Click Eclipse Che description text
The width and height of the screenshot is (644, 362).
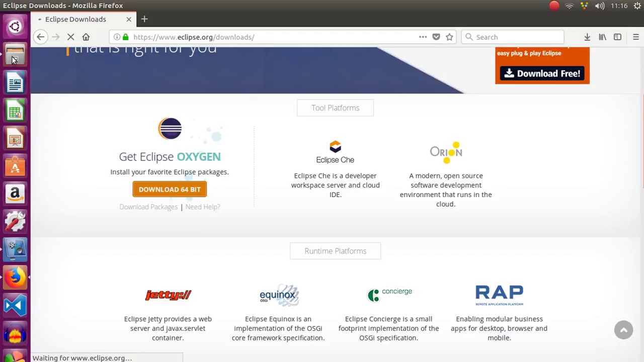point(335,185)
